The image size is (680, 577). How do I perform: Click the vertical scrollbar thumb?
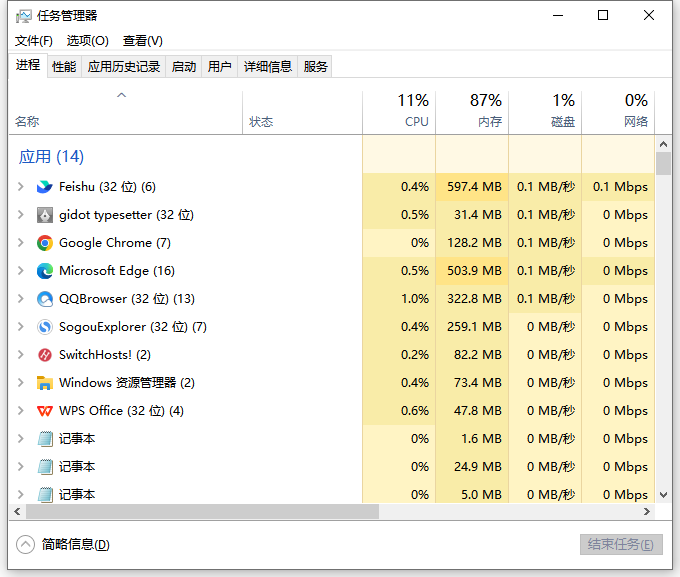(663, 164)
